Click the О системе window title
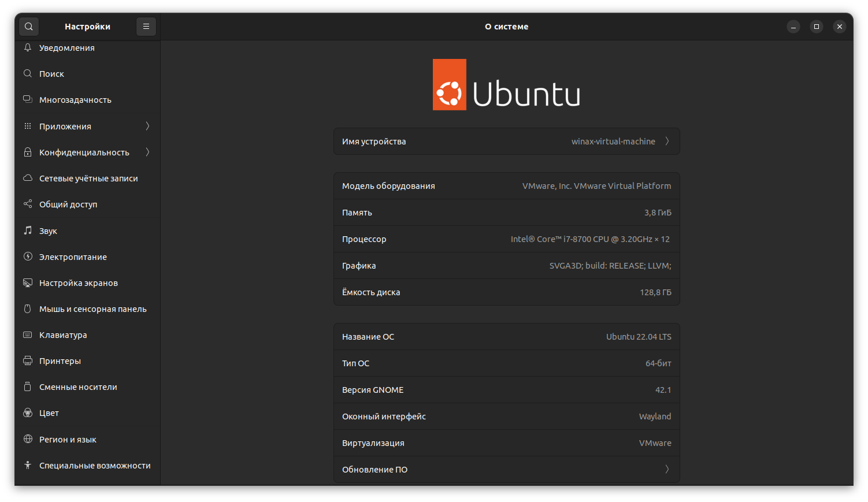The height and width of the screenshot is (502, 868). 506,27
